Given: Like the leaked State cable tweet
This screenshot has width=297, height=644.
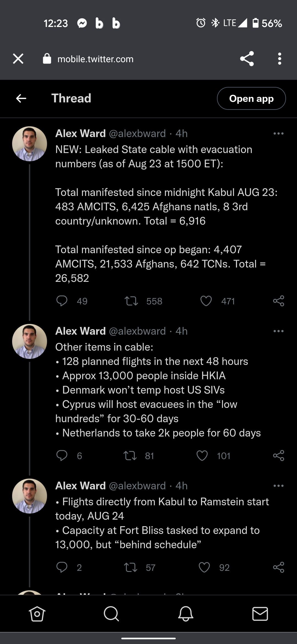Looking at the screenshot, I should pyautogui.click(x=206, y=301).
